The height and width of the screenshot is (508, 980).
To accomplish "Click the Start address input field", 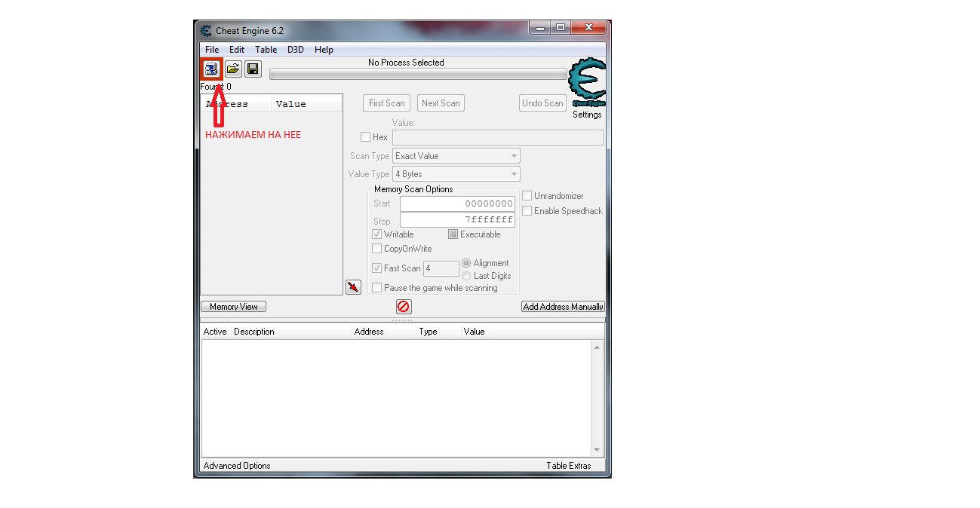I will (457, 204).
